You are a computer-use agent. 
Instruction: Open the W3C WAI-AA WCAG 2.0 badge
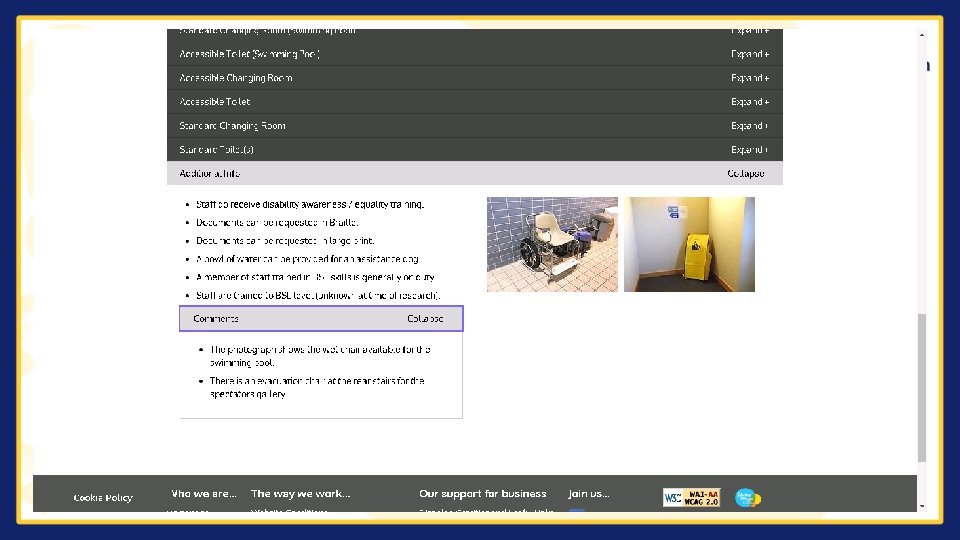[691, 498]
